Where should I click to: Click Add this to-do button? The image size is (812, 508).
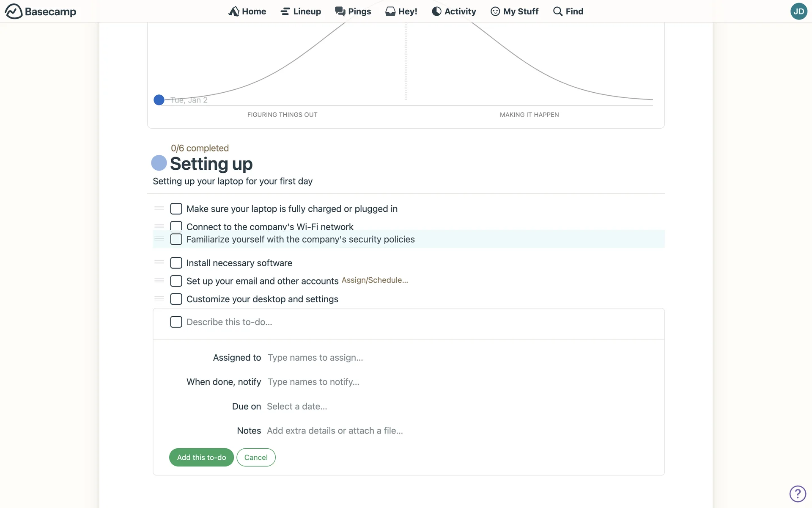(201, 457)
